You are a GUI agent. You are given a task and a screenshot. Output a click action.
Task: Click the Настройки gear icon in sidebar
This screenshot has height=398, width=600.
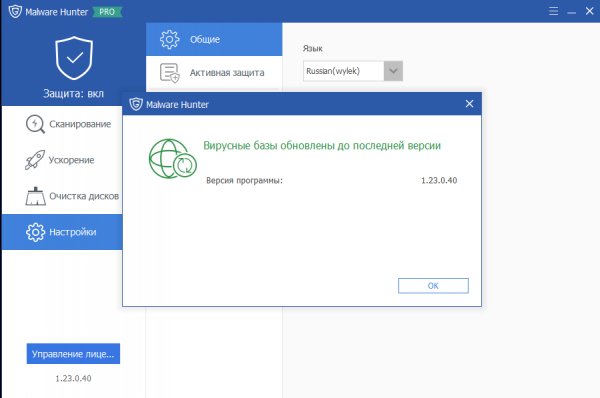coord(35,232)
